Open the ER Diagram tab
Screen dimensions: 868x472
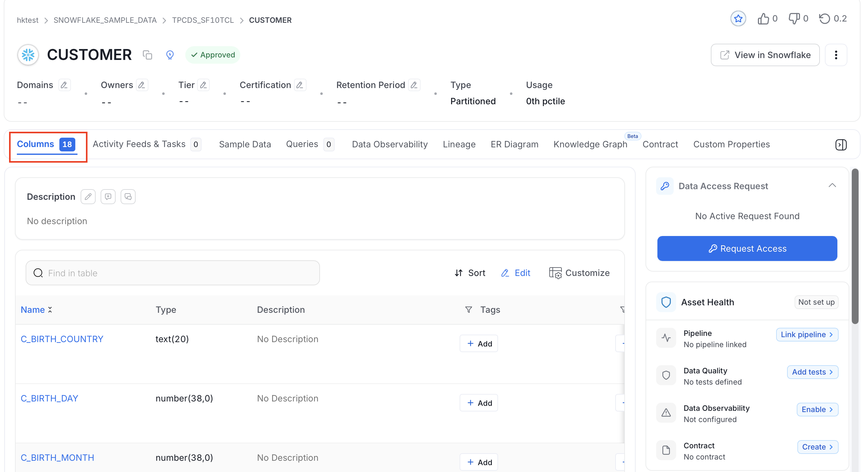514,145
